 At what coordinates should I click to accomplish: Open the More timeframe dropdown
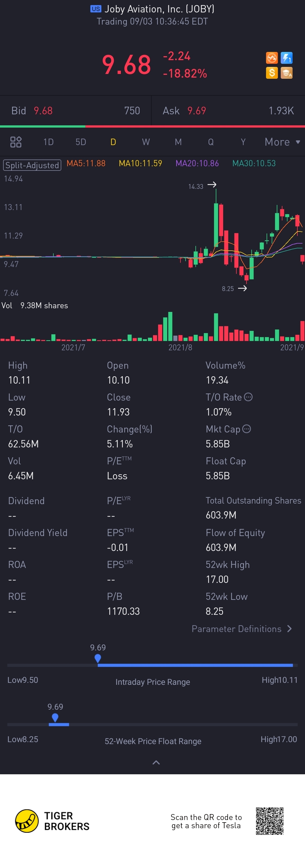(x=282, y=142)
